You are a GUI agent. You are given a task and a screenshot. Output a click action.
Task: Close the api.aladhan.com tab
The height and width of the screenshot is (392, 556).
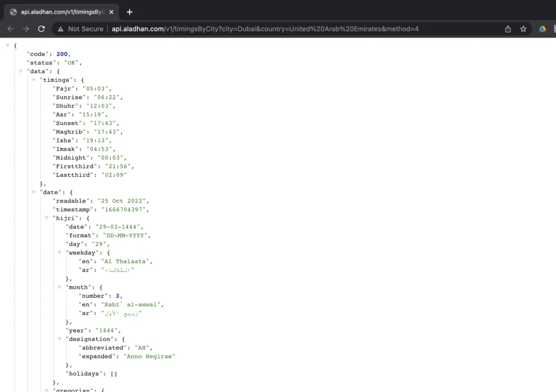pyautogui.click(x=111, y=12)
